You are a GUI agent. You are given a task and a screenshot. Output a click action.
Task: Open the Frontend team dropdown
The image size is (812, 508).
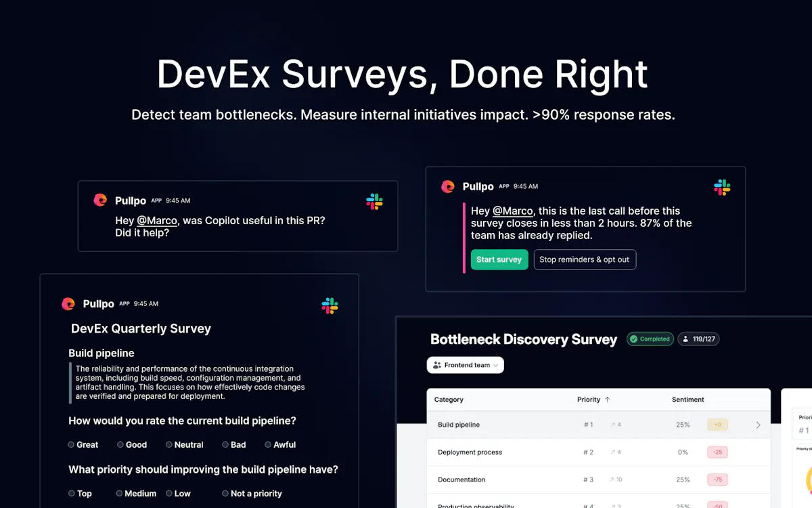point(466,365)
